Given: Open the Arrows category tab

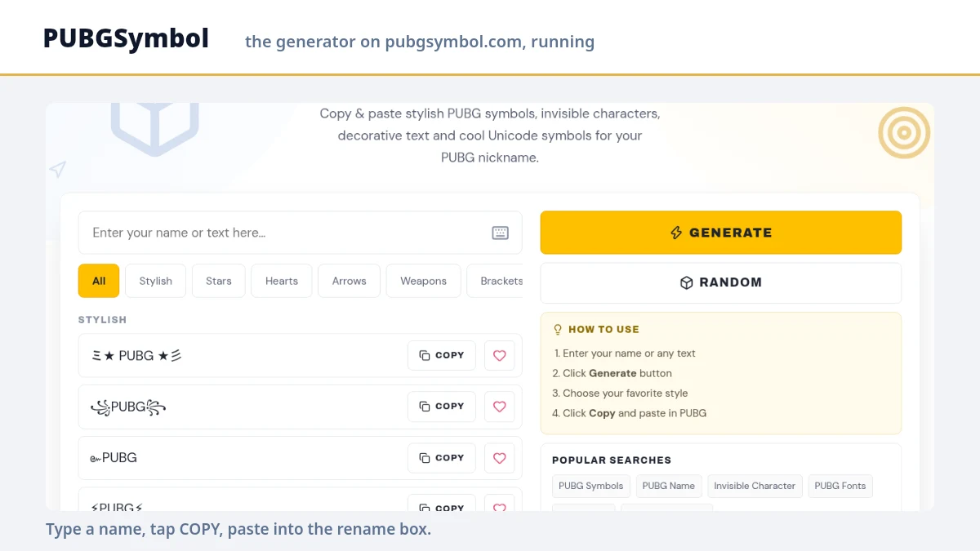Looking at the screenshot, I should (x=349, y=281).
